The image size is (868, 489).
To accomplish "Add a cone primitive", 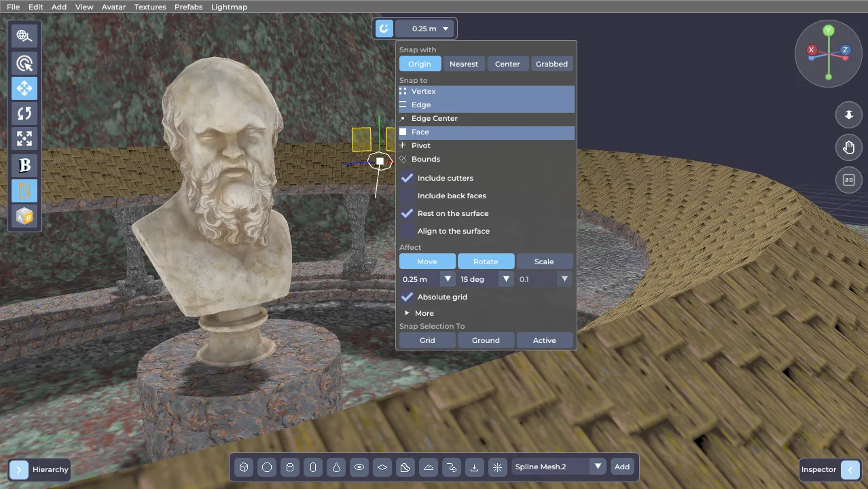I will [x=336, y=467].
